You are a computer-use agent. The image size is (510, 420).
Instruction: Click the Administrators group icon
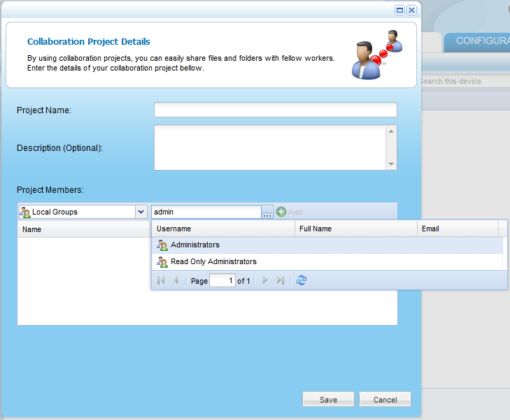coord(162,245)
